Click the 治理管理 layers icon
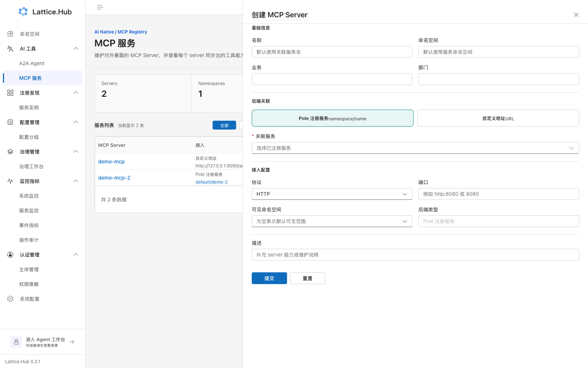 (10, 152)
